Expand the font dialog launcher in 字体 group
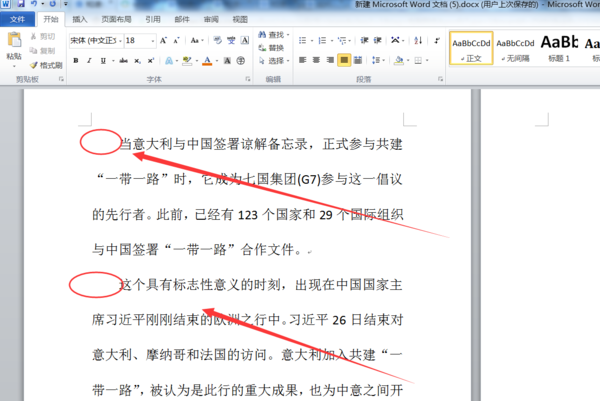The image size is (600, 401). point(248,79)
